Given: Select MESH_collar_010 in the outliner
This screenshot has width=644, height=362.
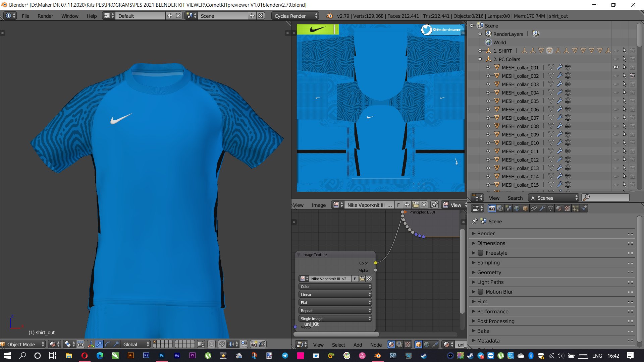Looking at the screenshot, I should 520,143.
